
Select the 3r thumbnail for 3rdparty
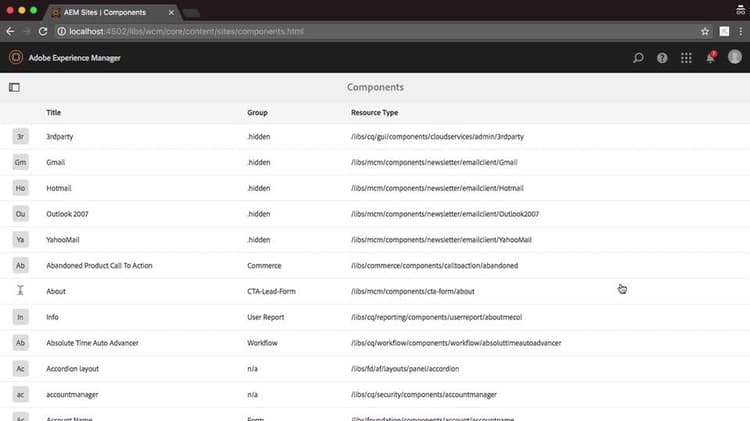(x=21, y=136)
